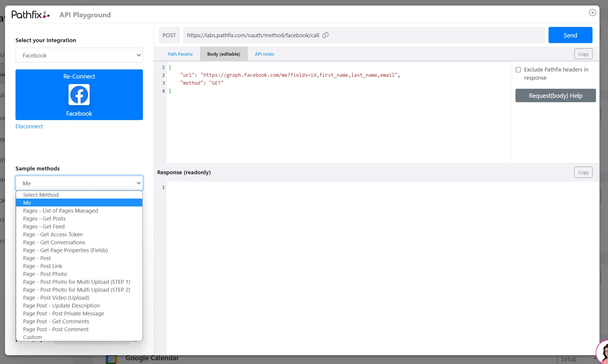The width and height of the screenshot is (608, 364).
Task: Close the API Playground dialog
Action: [x=592, y=13]
